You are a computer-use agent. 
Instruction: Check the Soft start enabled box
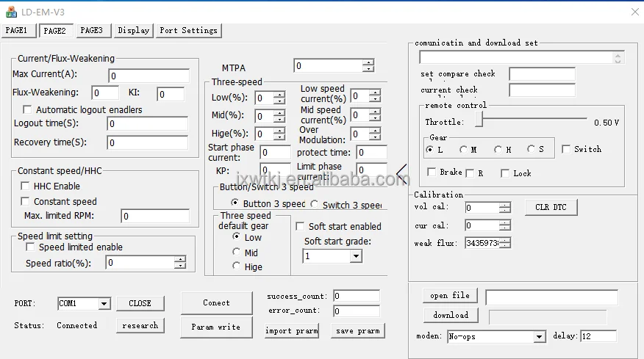point(300,226)
